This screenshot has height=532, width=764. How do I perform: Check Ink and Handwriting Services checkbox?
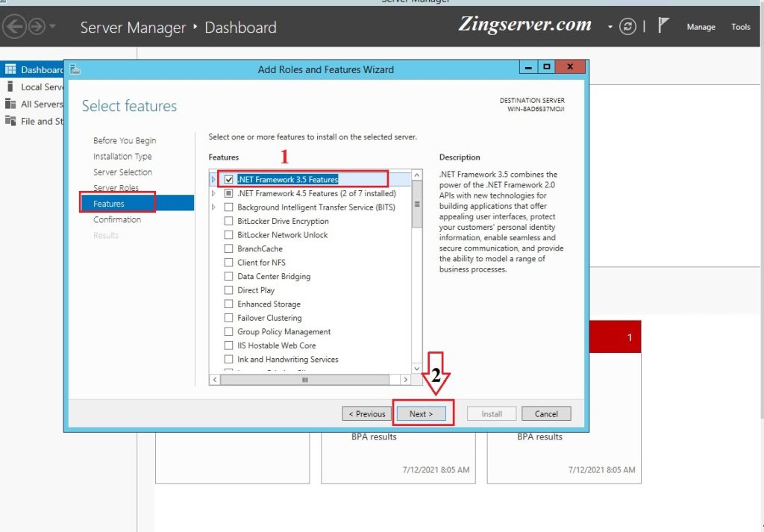coord(228,360)
